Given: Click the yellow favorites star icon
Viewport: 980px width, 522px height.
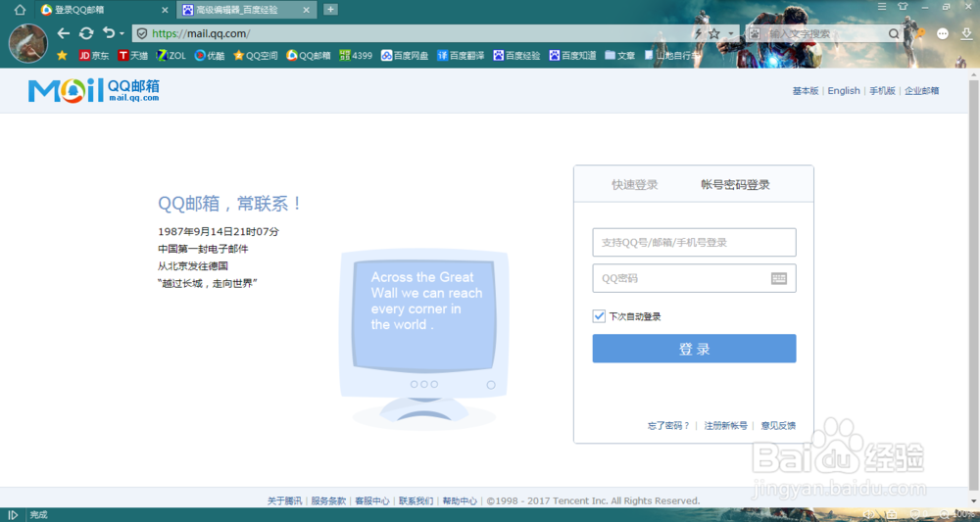Looking at the screenshot, I should click(x=62, y=56).
